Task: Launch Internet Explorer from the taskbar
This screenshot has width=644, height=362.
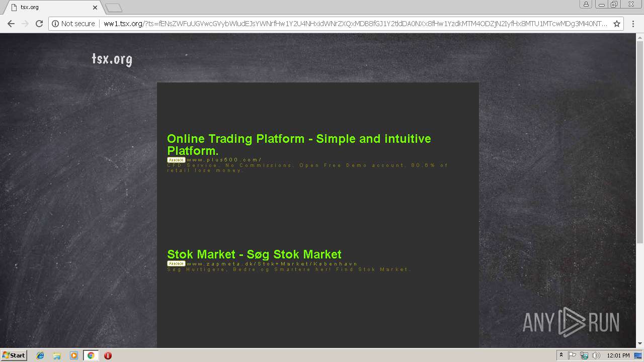Action: [x=40, y=355]
